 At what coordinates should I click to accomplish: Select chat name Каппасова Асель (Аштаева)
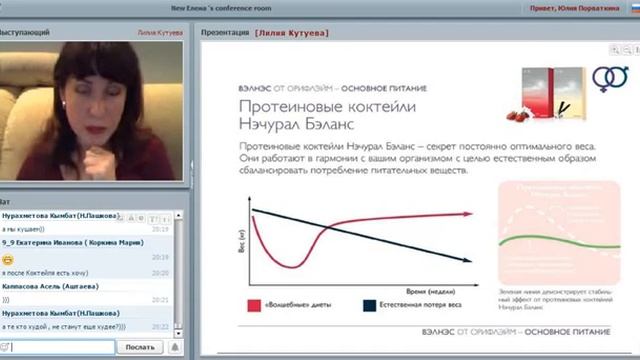[51, 287]
